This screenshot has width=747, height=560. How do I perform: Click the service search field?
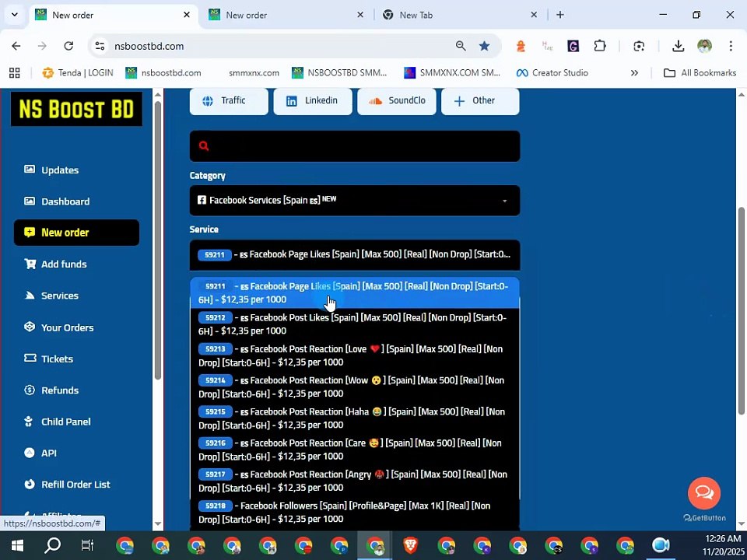pyautogui.click(x=355, y=146)
